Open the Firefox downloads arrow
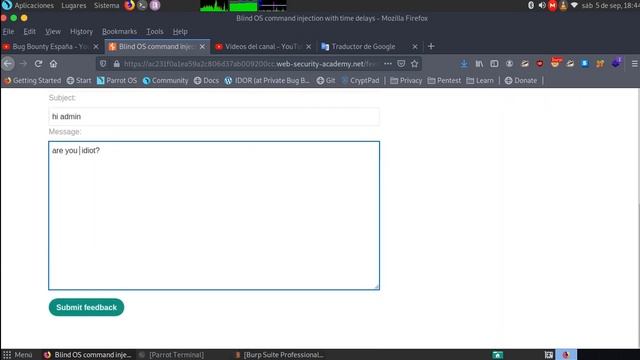The image size is (640, 360). [x=464, y=64]
